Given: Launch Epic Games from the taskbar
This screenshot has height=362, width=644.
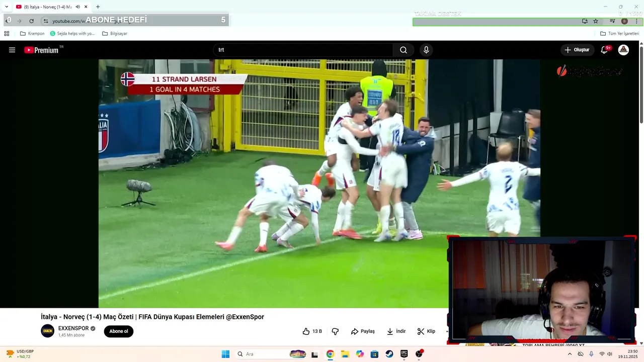Looking at the screenshot, I should pyautogui.click(x=404, y=354).
